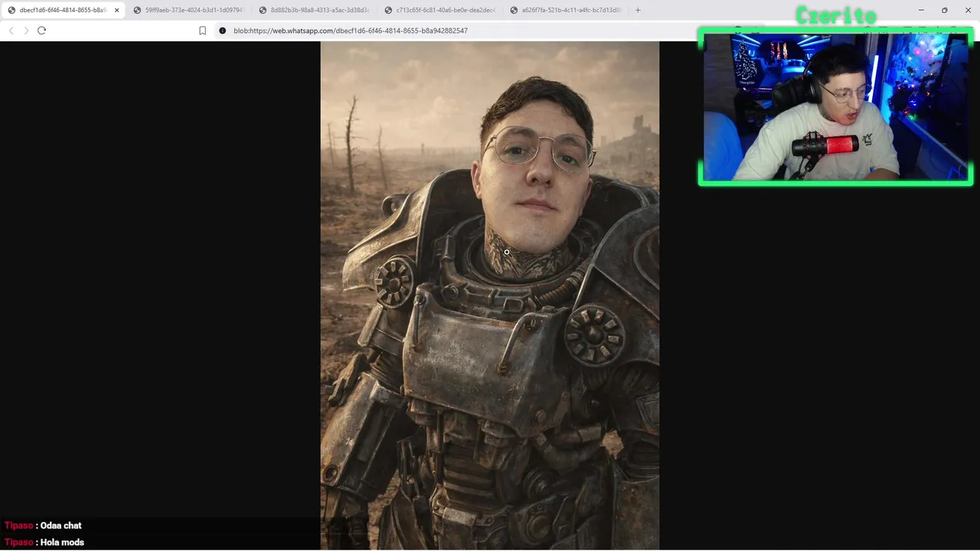Click globe favicon of 59ff9aeb tab
980x551 pixels.
point(137,10)
